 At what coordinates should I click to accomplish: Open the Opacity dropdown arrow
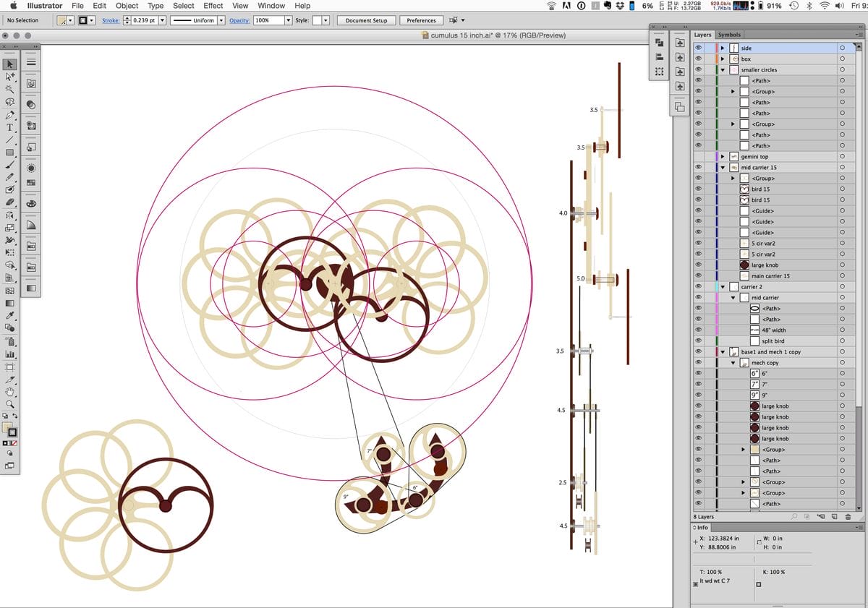[289, 20]
